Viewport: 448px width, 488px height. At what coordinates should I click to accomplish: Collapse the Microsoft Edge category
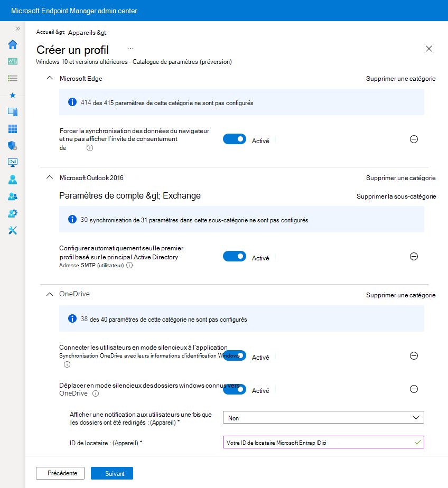click(49, 77)
